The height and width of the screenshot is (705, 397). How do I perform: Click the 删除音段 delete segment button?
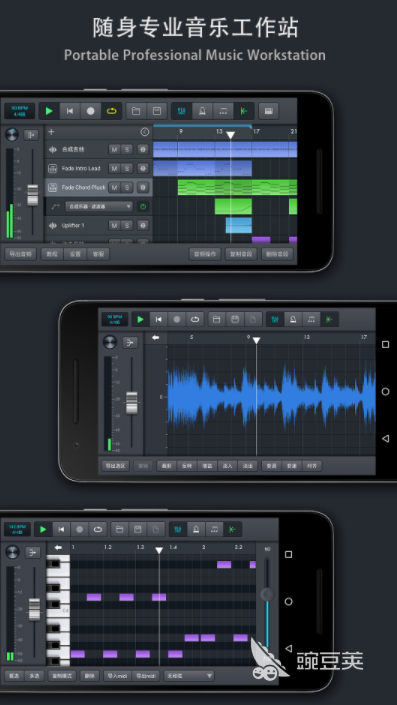tap(277, 254)
